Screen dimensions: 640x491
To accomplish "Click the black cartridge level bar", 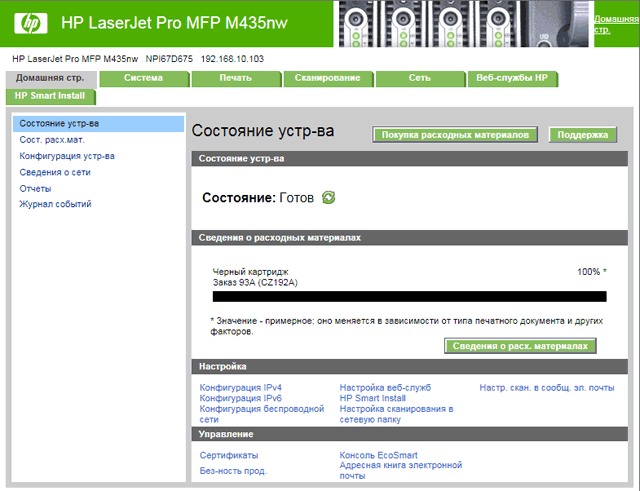I will pyautogui.click(x=409, y=297).
